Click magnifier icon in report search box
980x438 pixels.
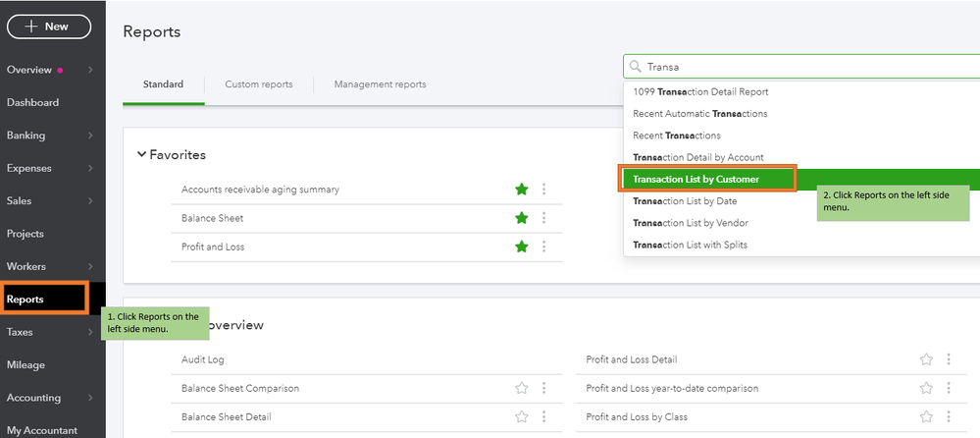[636, 67]
